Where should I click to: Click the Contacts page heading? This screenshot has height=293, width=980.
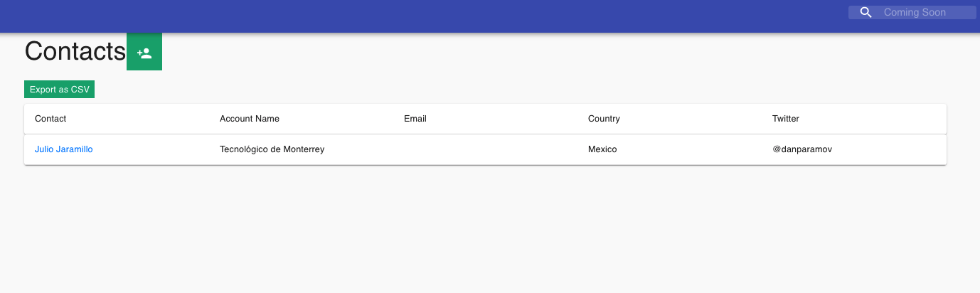pyautogui.click(x=75, y=52)
